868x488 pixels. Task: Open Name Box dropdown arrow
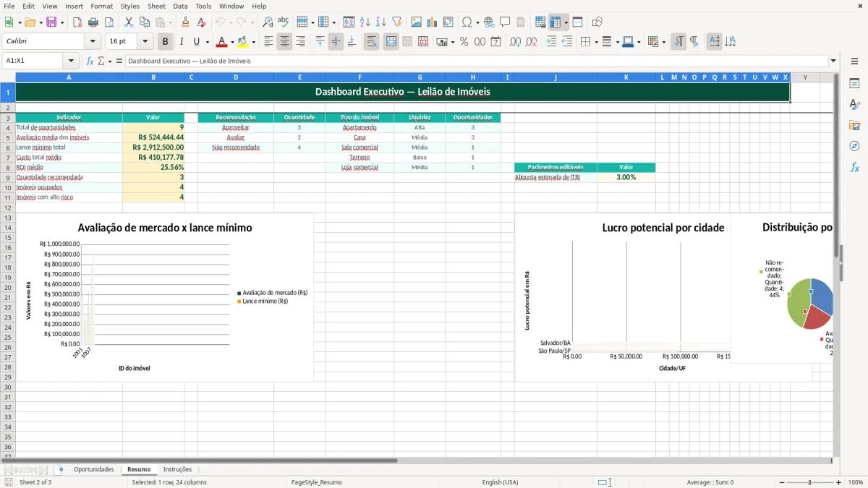(x=71, y=61)
